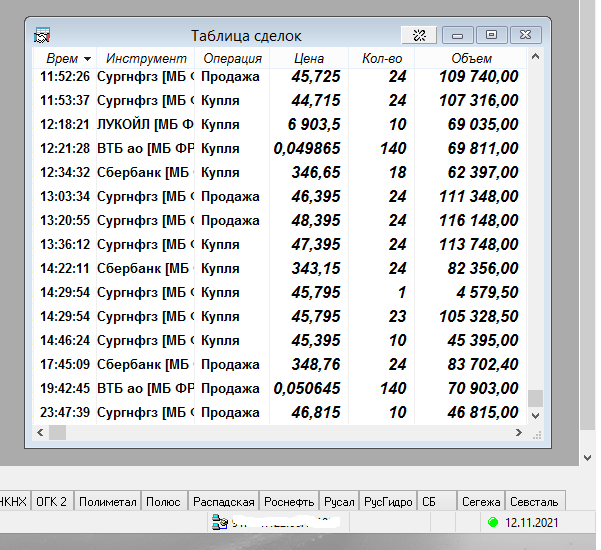The image size is (601, 550).
Task: Open the НКНХ tab
Action: click(15, 501)
